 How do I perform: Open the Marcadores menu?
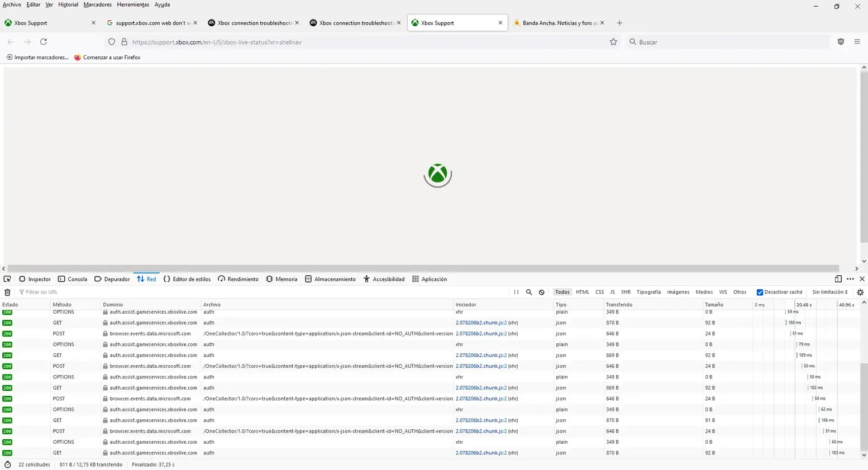pos(98,4)
